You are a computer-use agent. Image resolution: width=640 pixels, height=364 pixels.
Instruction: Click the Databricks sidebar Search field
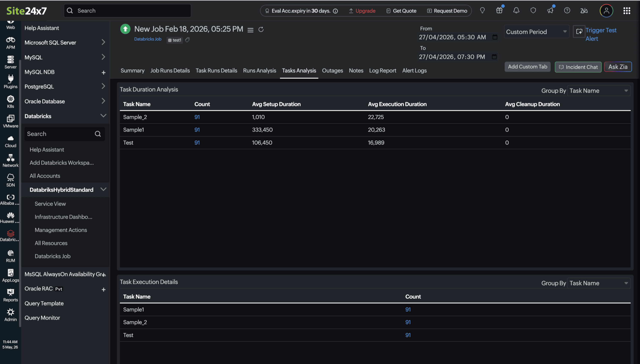point(65,134)
